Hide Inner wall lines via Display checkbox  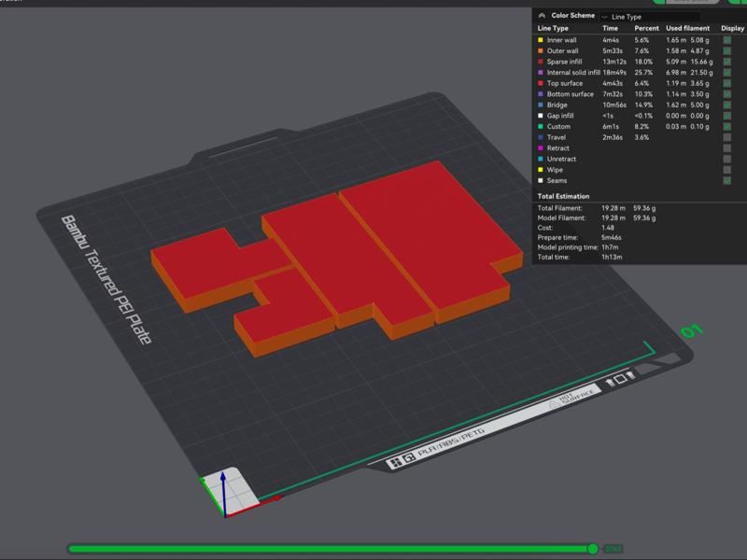pyautogui.click(x=726, y=41)
